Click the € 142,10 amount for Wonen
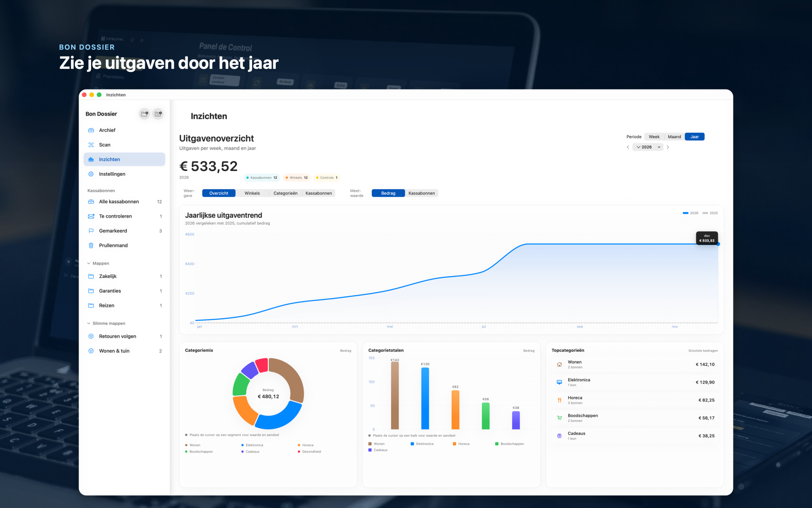The height and width of the screenshot is (508, 812). point(705,364)
